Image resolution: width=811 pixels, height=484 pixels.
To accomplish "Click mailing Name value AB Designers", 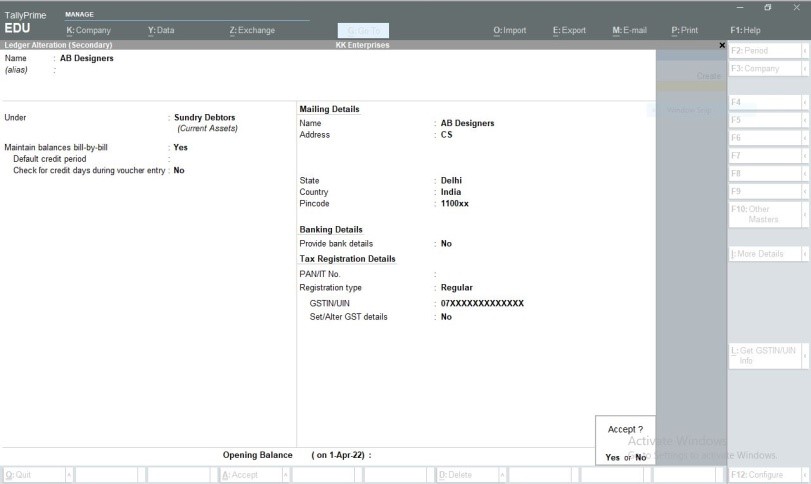I will [x=467, y=123].
